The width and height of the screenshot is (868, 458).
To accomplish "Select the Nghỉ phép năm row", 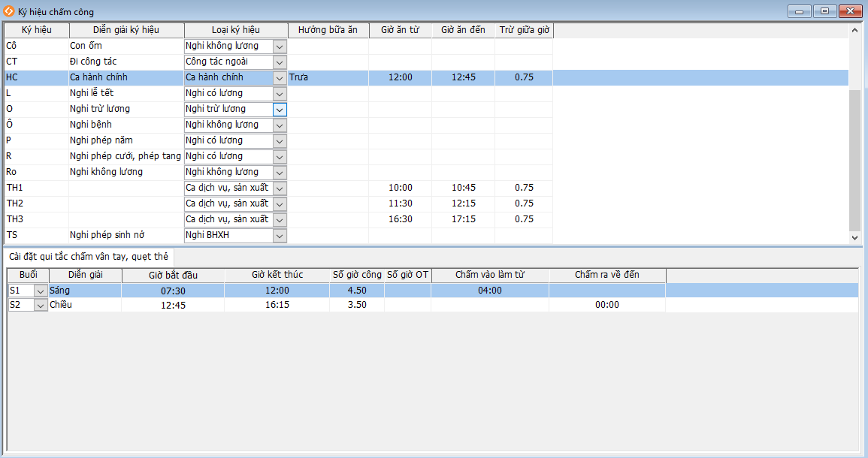I will tap(126, 140).
